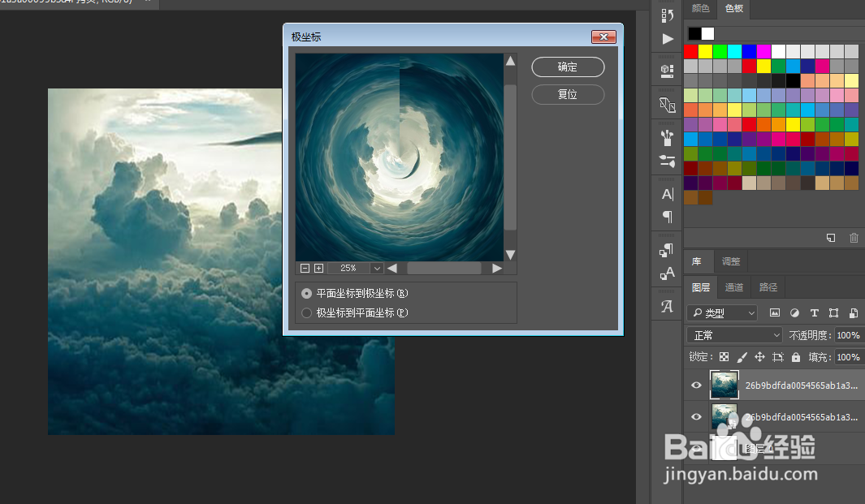This screenshot has width=865, height=504.
Task: Click the 填充 100% field
Action: 849,357
